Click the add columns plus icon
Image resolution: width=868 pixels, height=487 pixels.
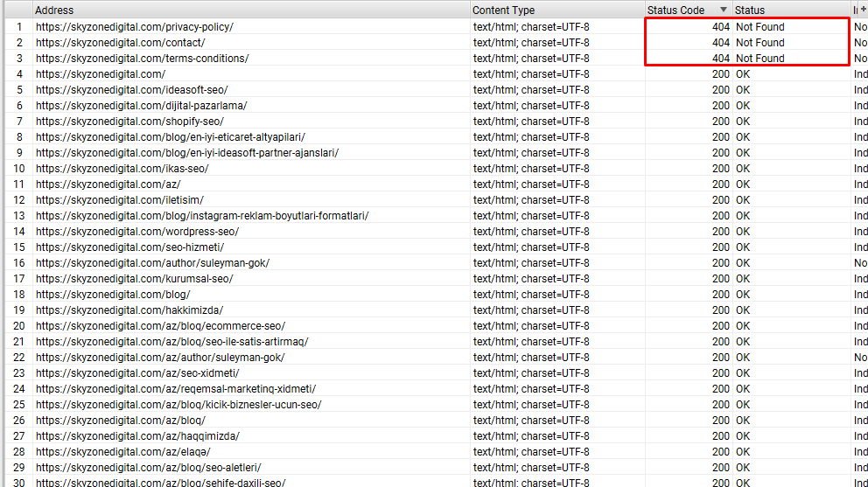tap(863, 10)
